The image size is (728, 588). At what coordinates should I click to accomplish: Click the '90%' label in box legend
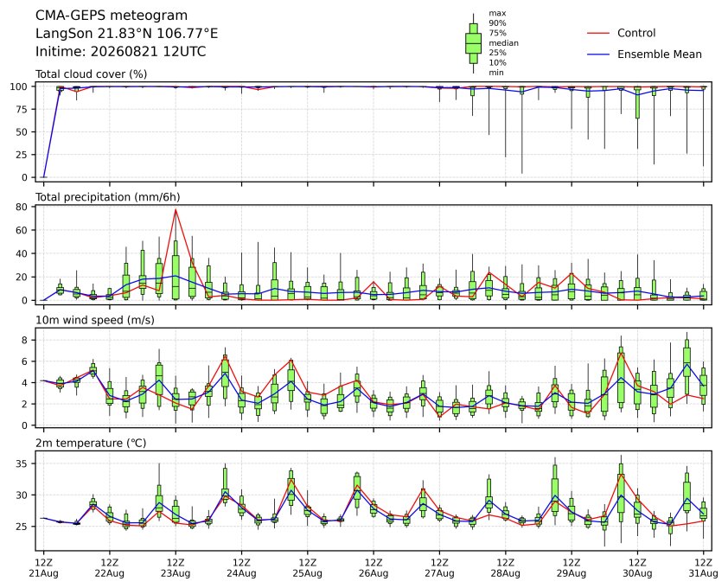pos(497,23)
